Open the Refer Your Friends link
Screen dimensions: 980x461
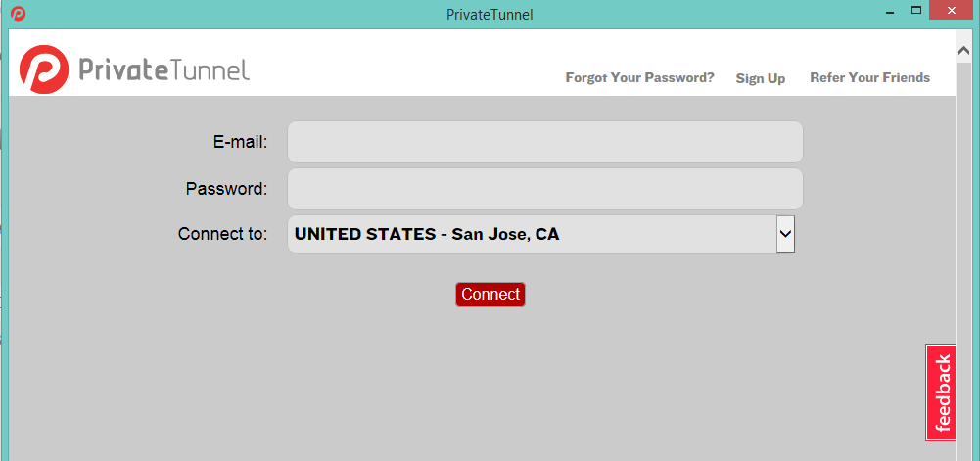coord(869,78)
